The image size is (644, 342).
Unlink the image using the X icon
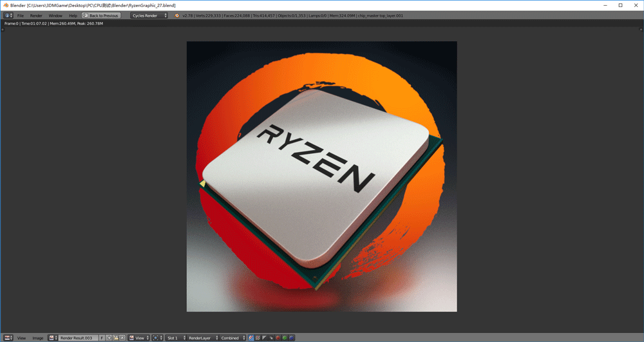coord(122,337)
